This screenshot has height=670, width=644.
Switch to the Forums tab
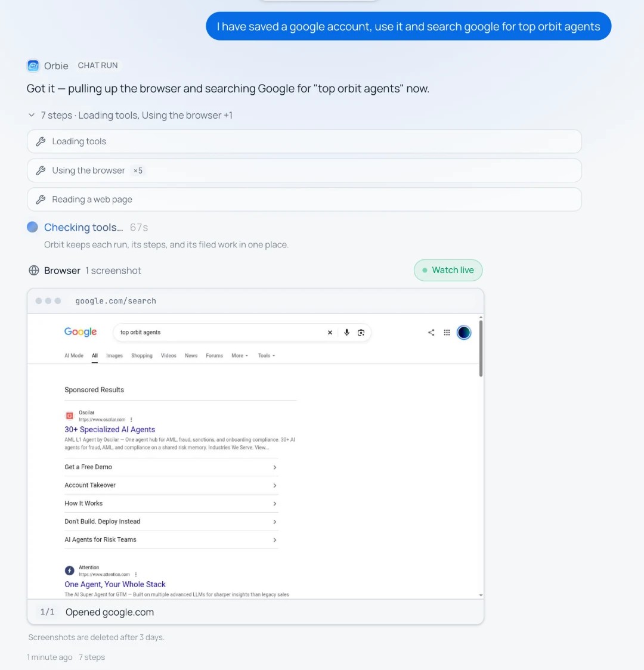pos(215,355)
